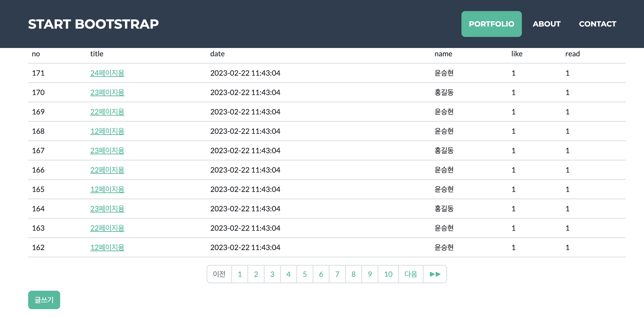This screenshot has height=317, width=644.
Task: Click the date cell in row 165
Action: click(x=245, y=189)
